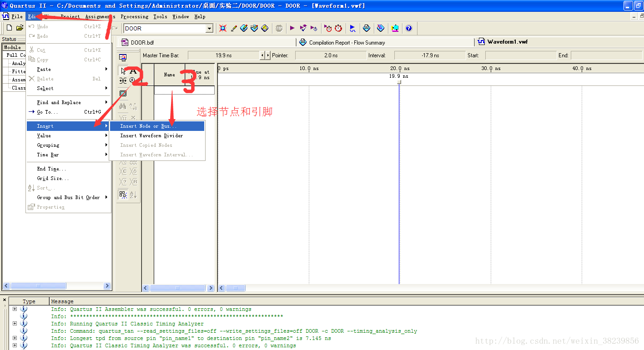Open the Help menu
Image resolution: width=644 pixels, height=350 pixels.
coord(200,16)
